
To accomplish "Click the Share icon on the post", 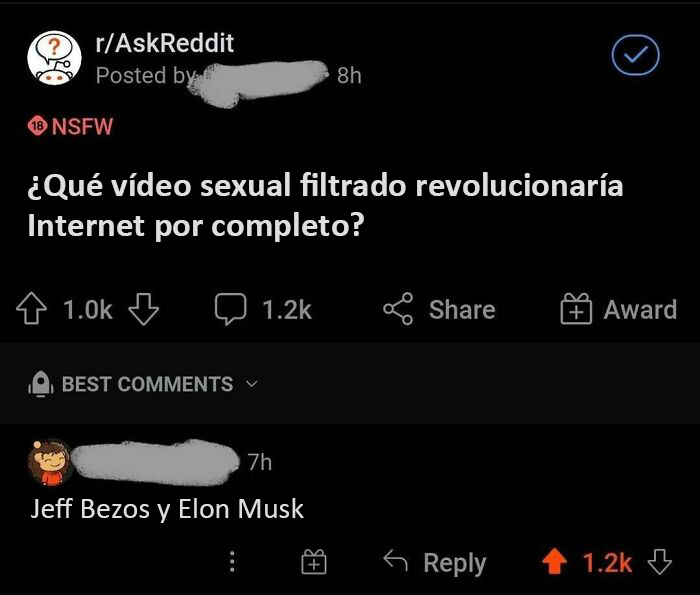I will 398,309.
